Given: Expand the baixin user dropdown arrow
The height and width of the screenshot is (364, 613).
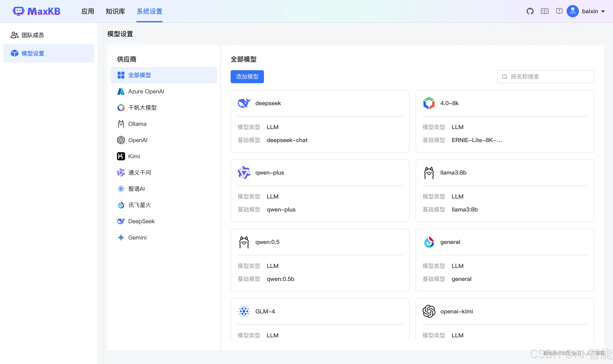Looking at the screenshot, I should pyautogui.click(x=603, y=11).
